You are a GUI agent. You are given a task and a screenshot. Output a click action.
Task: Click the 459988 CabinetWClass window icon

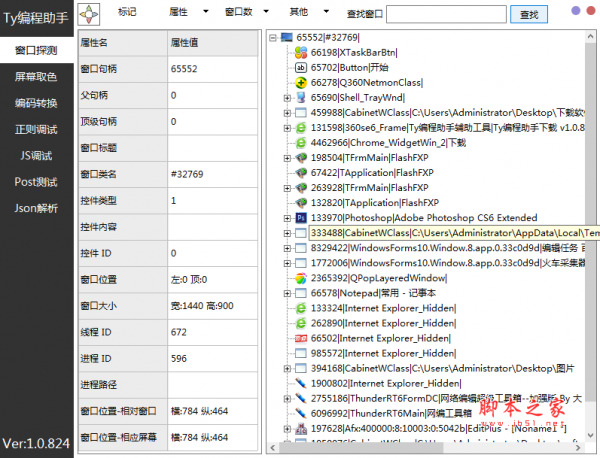click(301, 113)
